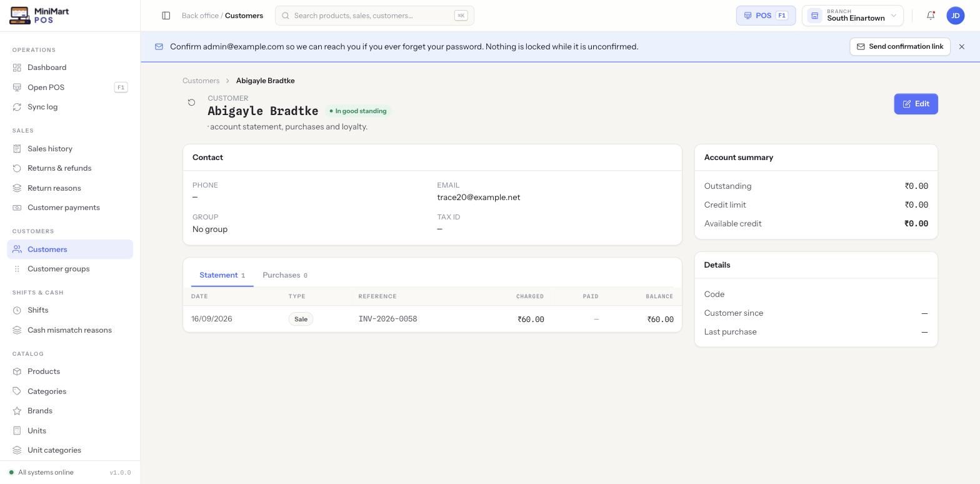Viewport: 980px width, 484px height.
Task: Click the refresh icon beside customer name
Action: (192, 103)
